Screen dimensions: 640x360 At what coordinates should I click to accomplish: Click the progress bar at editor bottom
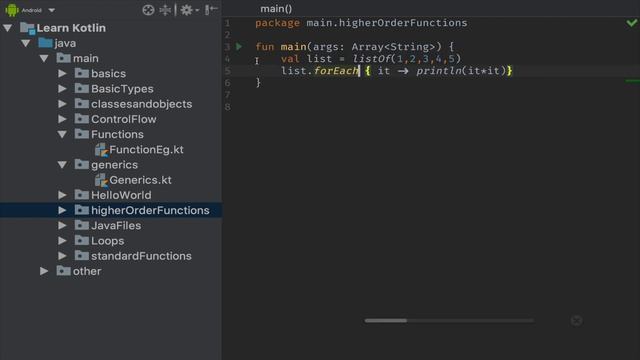449,321
